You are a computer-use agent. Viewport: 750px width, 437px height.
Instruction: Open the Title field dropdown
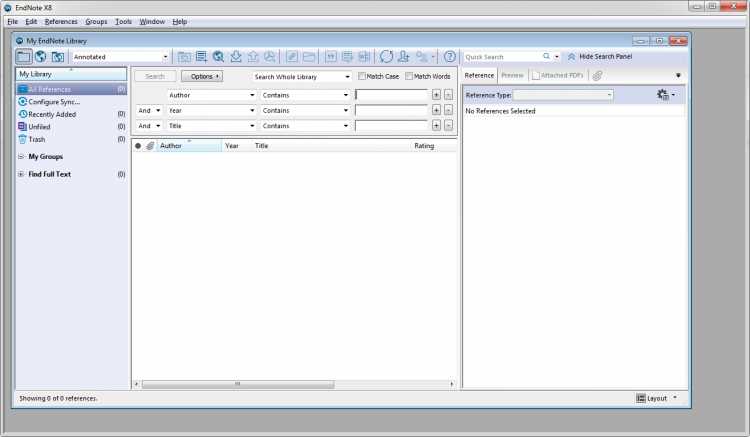tap(252, 126)
